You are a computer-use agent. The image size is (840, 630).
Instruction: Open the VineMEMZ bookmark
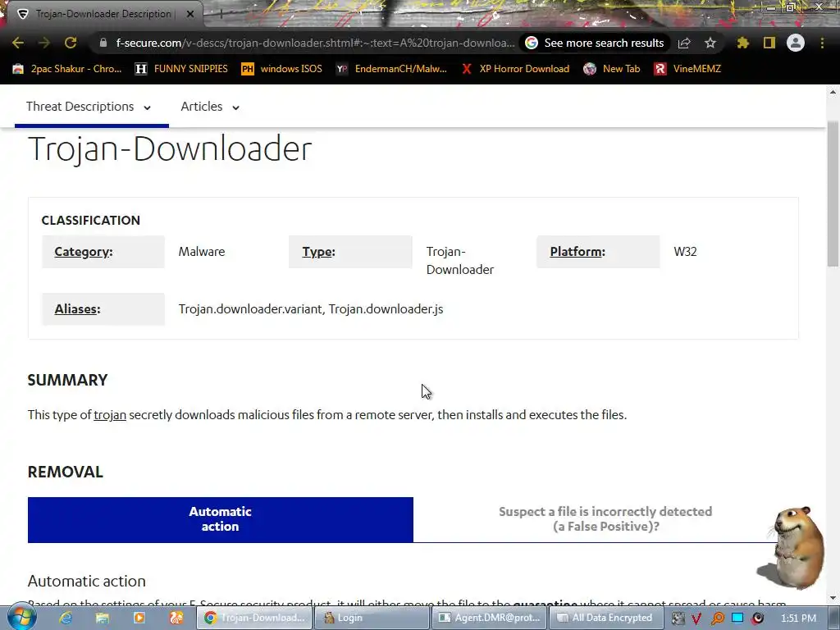click(688, 69)
